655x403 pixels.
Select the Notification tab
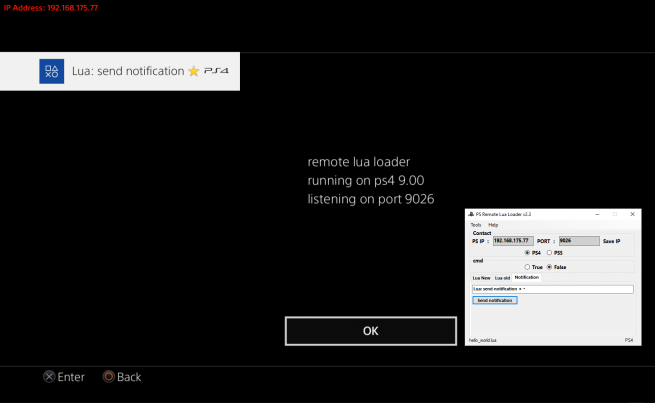pos(526,277)
